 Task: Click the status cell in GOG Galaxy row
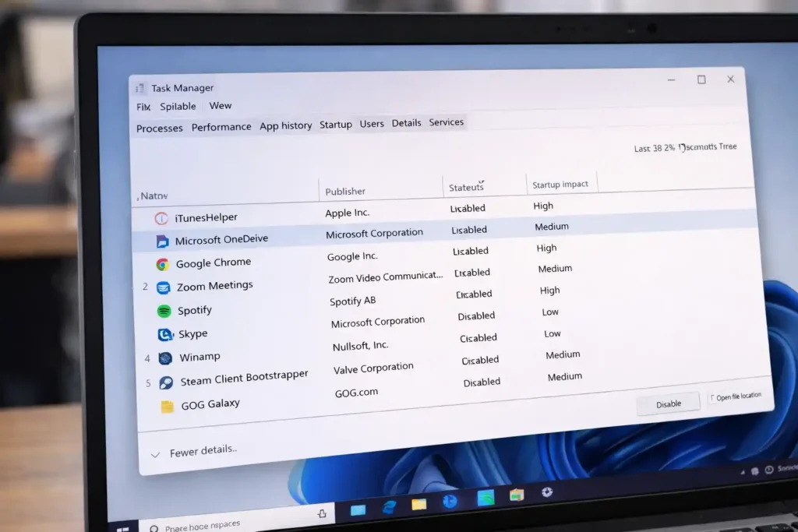tap(482, 382)
